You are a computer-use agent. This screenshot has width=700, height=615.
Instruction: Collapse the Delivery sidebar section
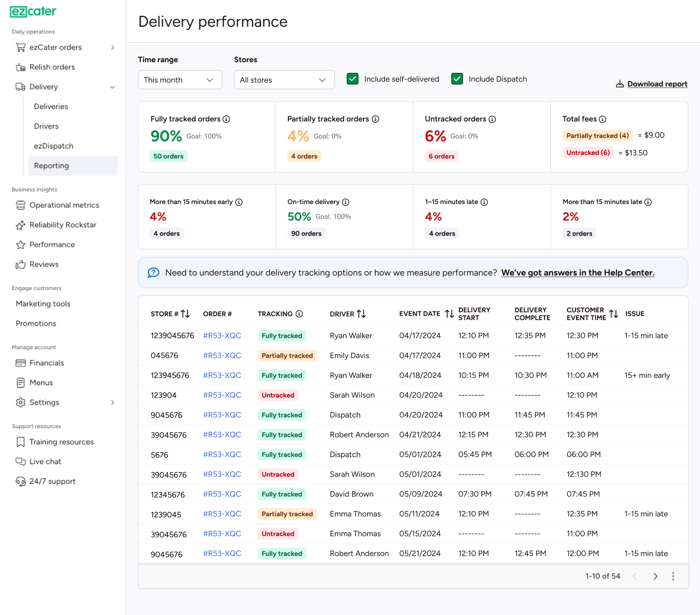tap(112, 87)
